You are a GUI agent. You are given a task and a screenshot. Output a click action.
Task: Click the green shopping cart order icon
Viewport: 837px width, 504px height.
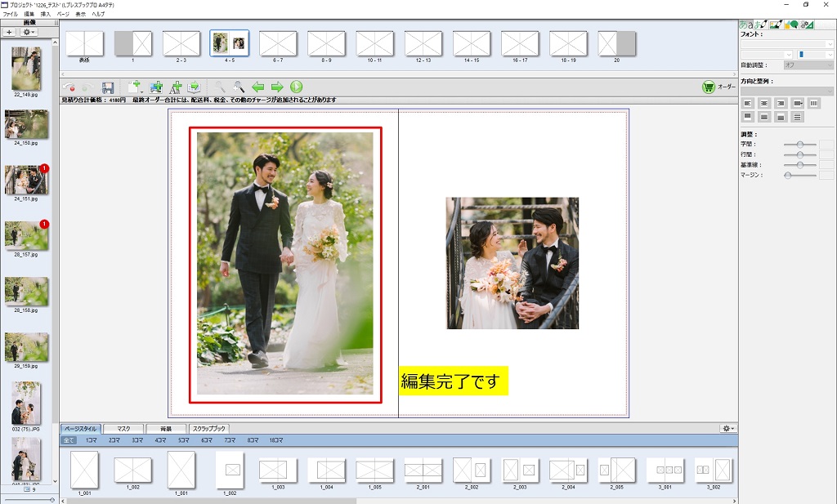709,87
